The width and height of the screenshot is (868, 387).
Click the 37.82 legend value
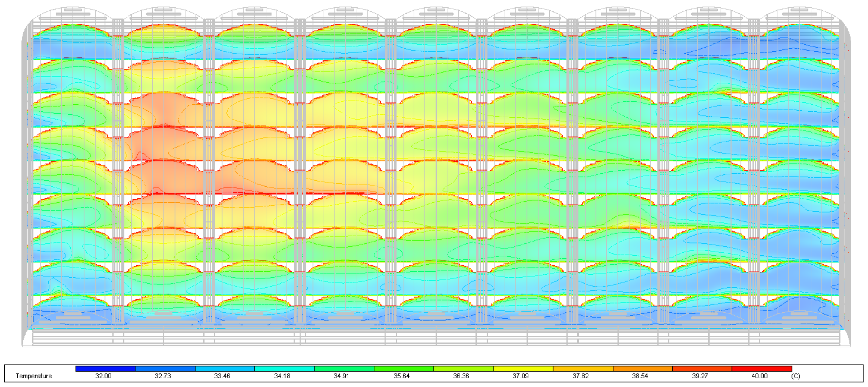[580, 376]
